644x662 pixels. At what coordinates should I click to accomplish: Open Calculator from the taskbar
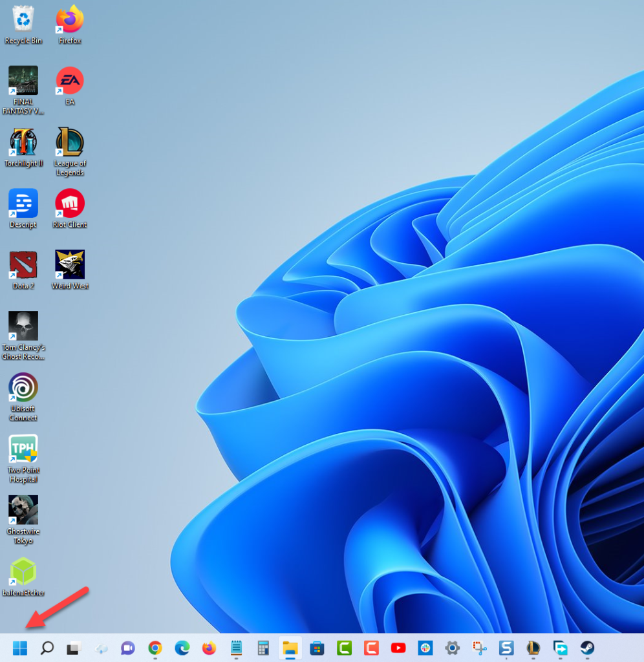263,648
